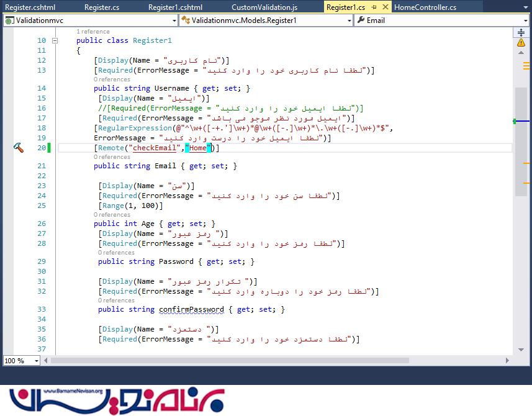This screenshot has height=416, width=532.
Task: Show the open documents list arrow
Action: [525, 7]
